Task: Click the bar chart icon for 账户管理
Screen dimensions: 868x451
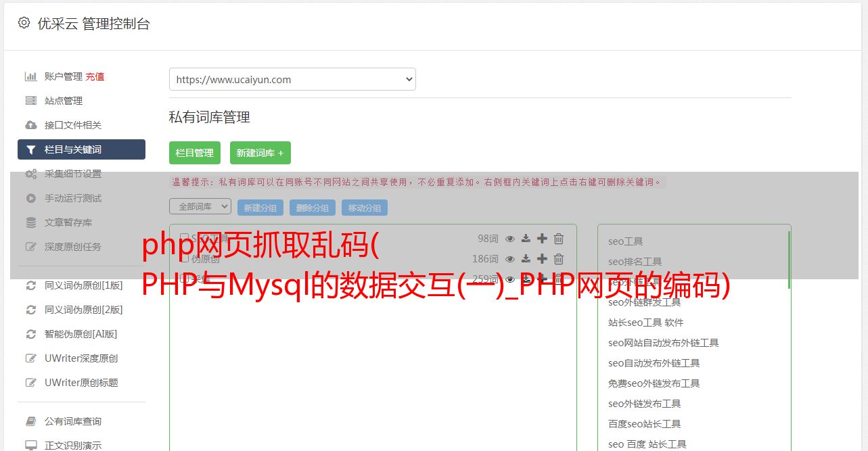Action: (x=31, y=76)
